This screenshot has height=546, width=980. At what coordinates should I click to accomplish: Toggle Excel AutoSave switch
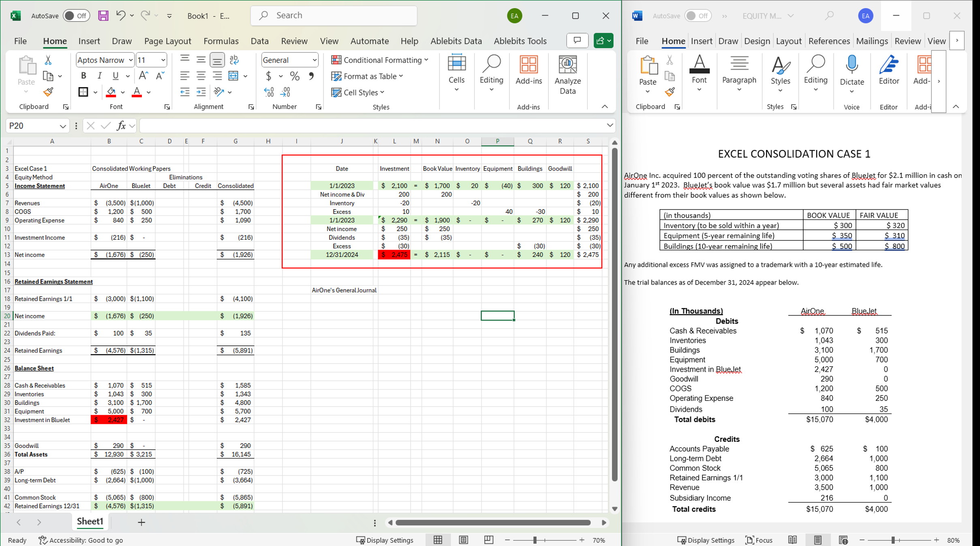(76, 16)
